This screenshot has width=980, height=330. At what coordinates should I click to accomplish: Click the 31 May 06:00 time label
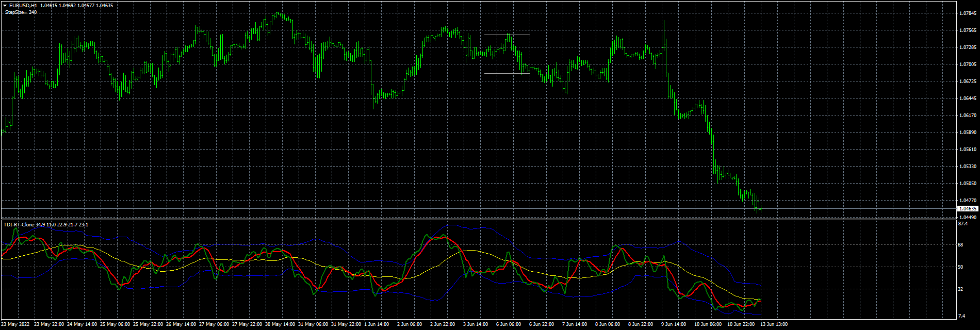pyautogui.click(x=313, y=324)
